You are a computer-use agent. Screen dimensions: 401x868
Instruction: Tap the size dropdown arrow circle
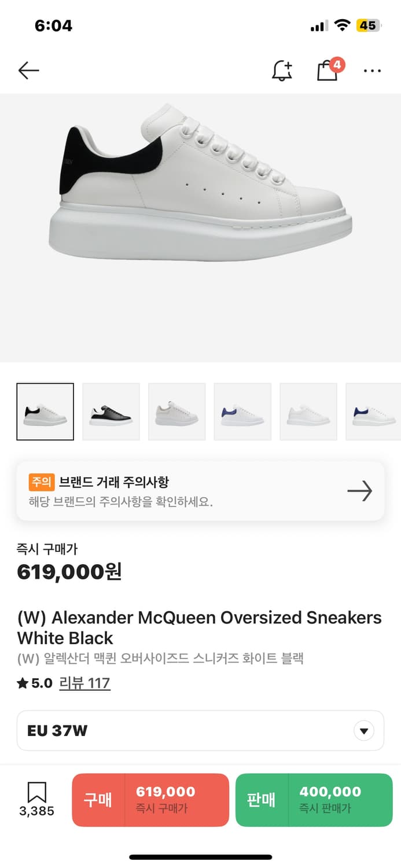tap(363, 731)
